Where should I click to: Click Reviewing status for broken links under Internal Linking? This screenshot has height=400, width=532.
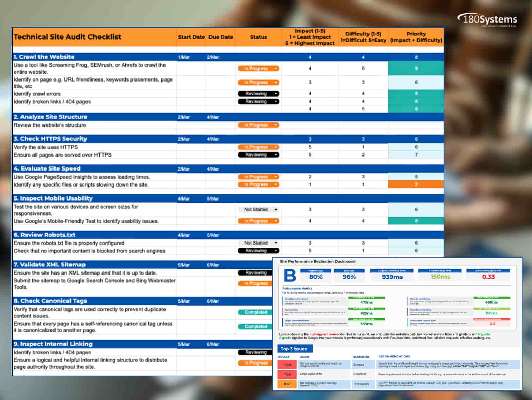255,352
